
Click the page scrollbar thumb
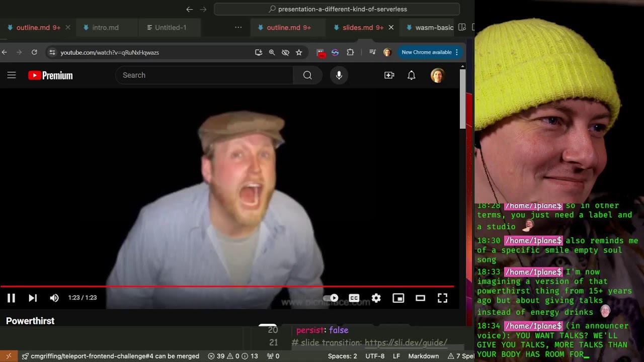click(x=463, y=99)
